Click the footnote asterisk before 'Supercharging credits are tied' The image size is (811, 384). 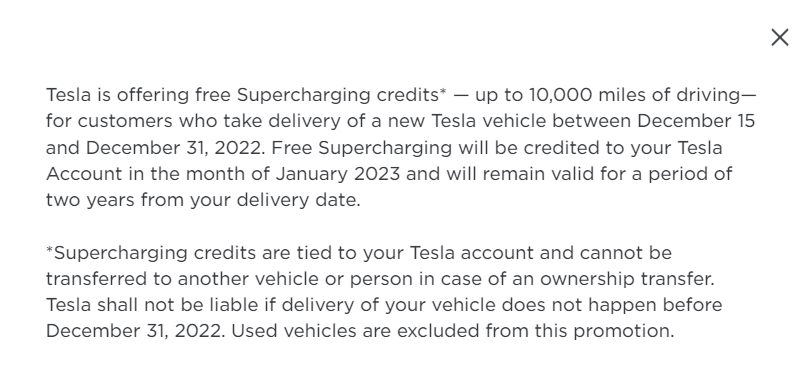coord(50,249)
